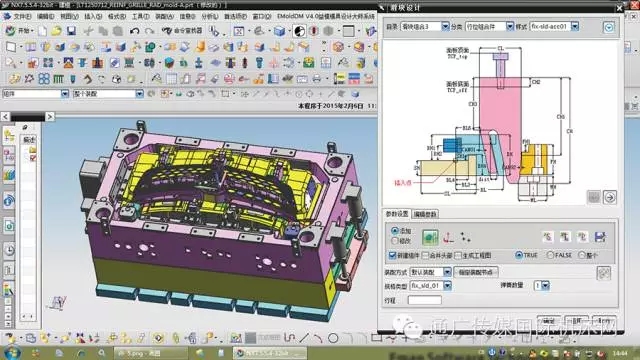The width and height of the screenshot is (640, 360).
Task: Expand the fix-sld-acc01 style dropdown
Action: 575,27
